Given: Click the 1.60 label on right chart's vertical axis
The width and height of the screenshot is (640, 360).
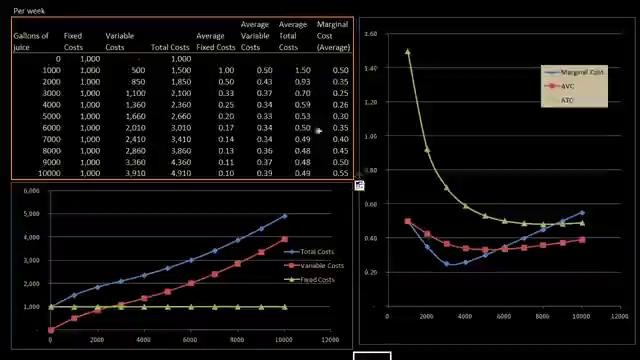Looking at the screenshot, I should (371, 34).
